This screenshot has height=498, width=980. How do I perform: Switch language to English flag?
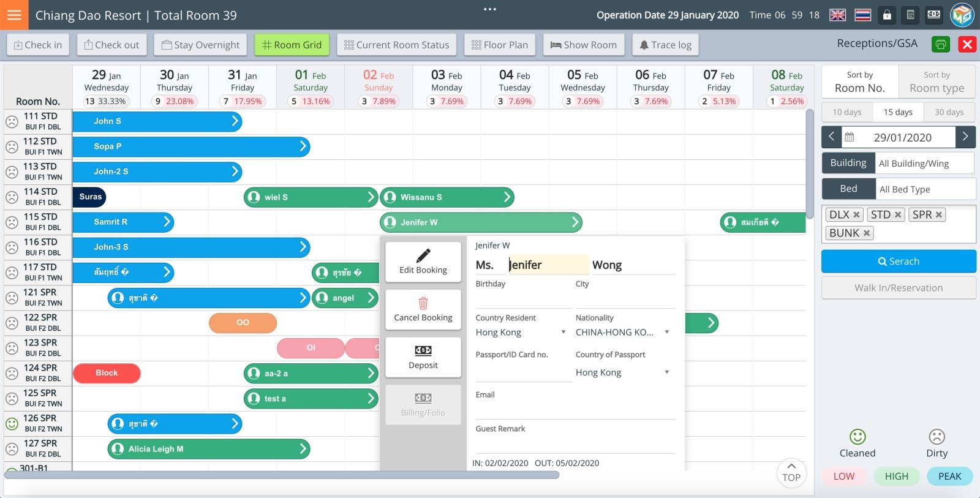837,15
